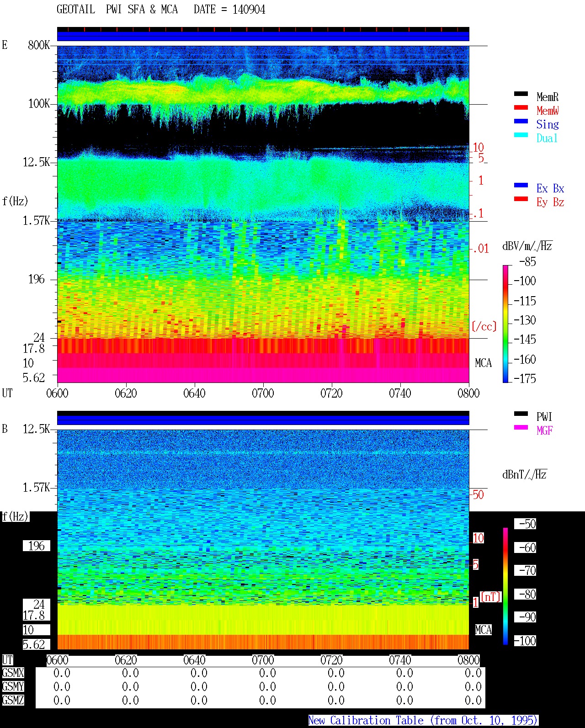585x728 pixels.
Task: Click the 196 Hz label on the E panel
Action: [x=37, y=279]
